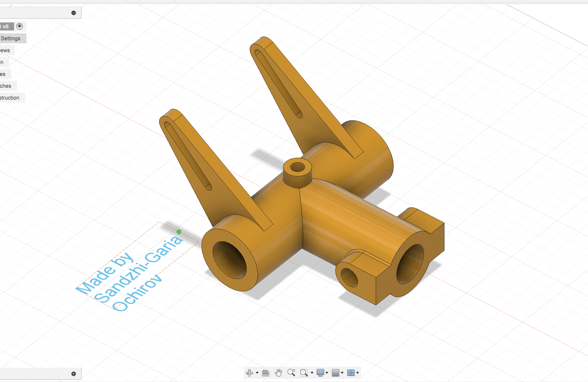Expand the Grid and Snaps dropdown arrow
The image size is (588, 382).
click(x=342, y=373)
